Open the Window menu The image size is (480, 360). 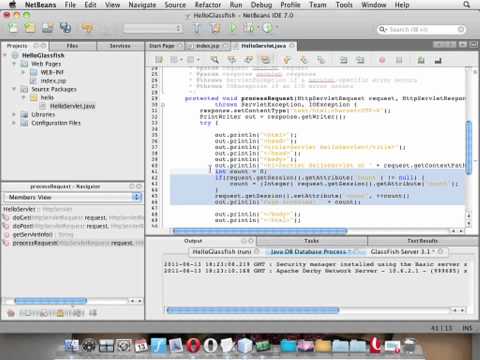point(374,5)
